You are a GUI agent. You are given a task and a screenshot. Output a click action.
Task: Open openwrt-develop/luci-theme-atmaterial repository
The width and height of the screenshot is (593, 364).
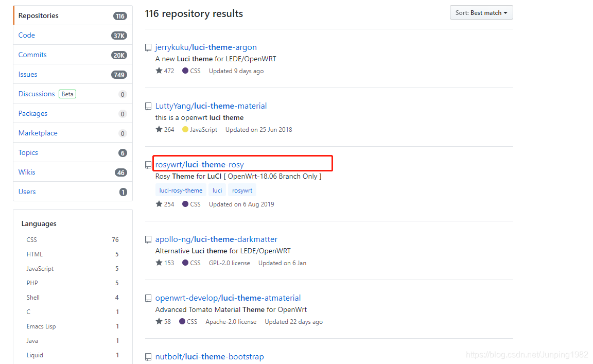[228, 298]
